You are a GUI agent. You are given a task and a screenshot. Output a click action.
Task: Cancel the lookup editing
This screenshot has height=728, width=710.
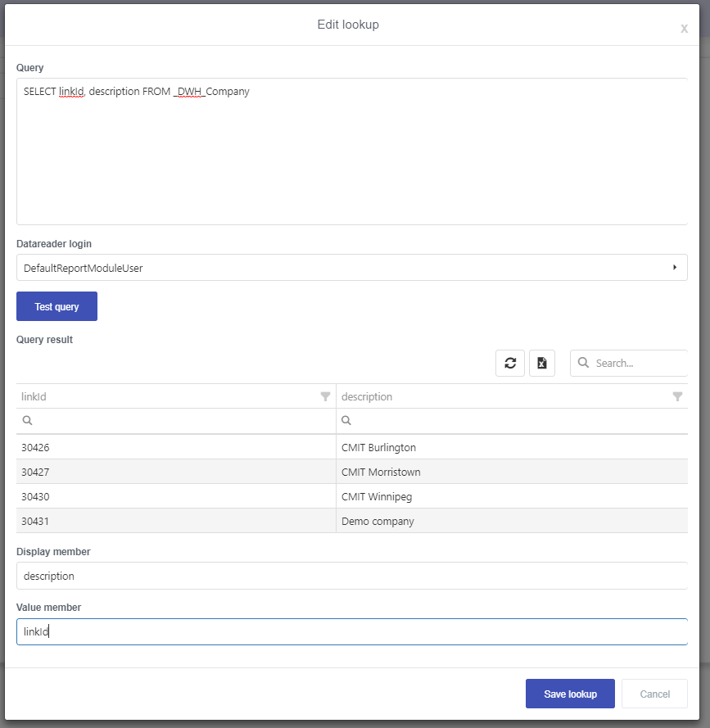click(655, 694)
